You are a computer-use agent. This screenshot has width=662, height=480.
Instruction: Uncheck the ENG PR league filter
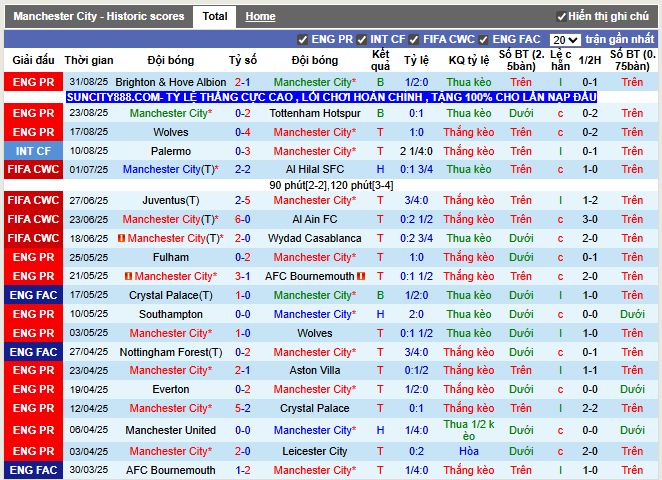[x=302, y=40]
